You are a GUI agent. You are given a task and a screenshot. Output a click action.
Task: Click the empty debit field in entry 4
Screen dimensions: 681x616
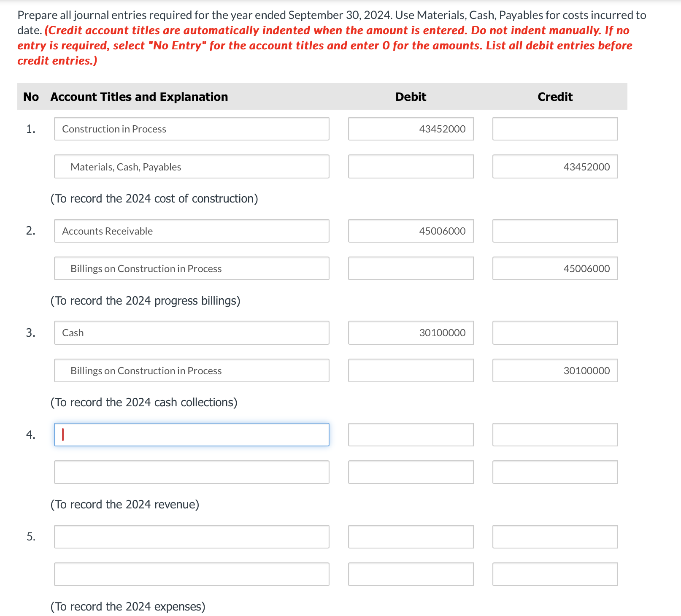coord(411,434)
